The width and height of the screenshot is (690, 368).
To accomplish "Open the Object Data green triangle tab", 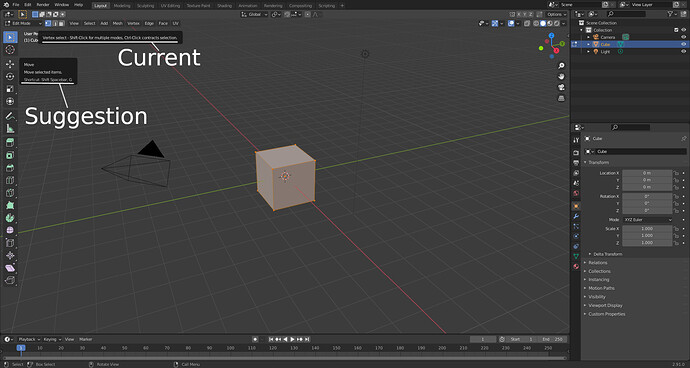I will 576,256.
